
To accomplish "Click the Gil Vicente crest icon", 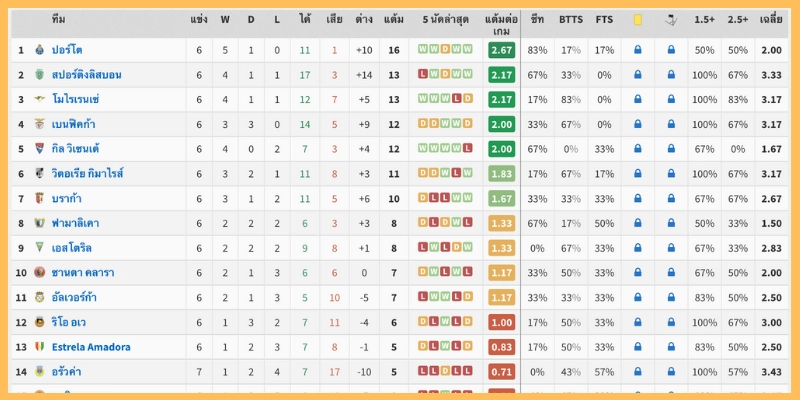I will click(39, 149).
